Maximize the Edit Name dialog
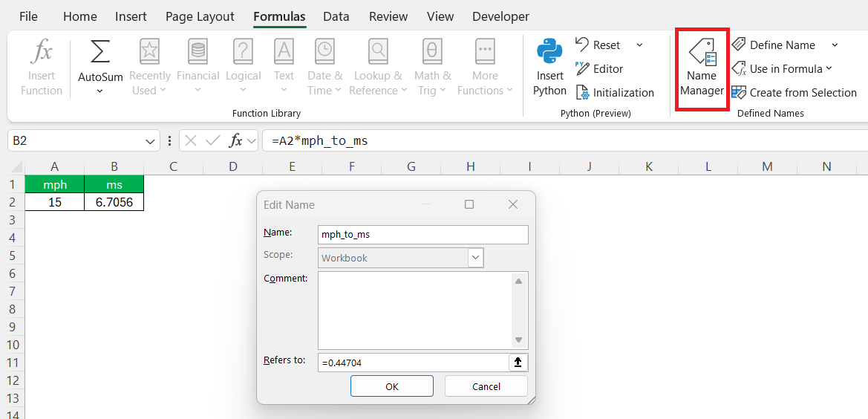The width and height of the screenshot is (868, 419). click(x=469, y=205)
